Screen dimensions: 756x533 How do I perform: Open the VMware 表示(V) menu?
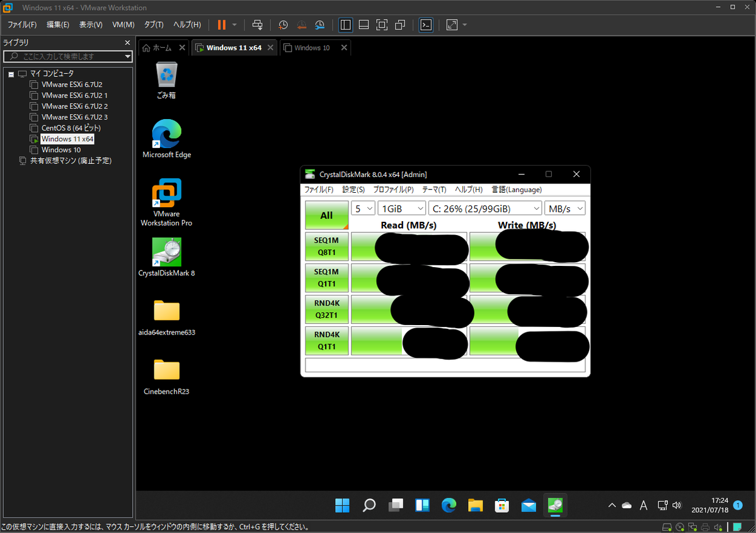91,25
